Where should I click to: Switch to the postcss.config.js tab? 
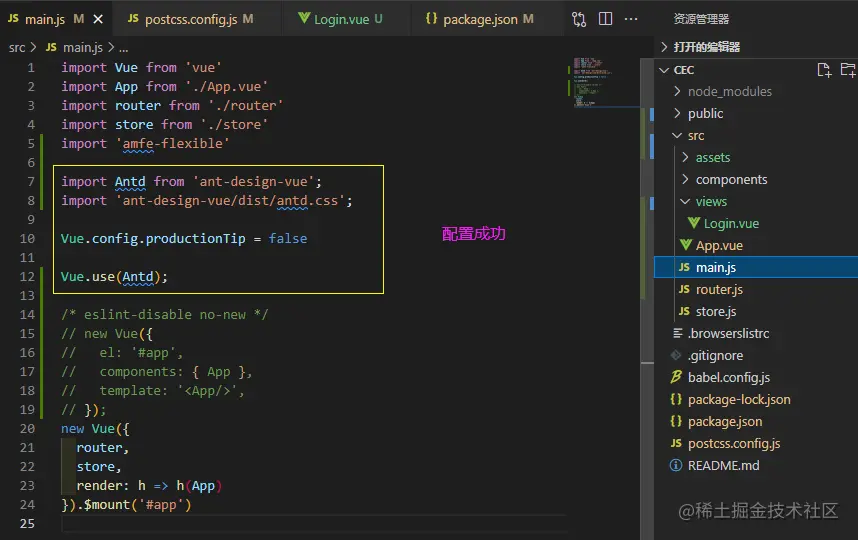(x=190, y=19)
